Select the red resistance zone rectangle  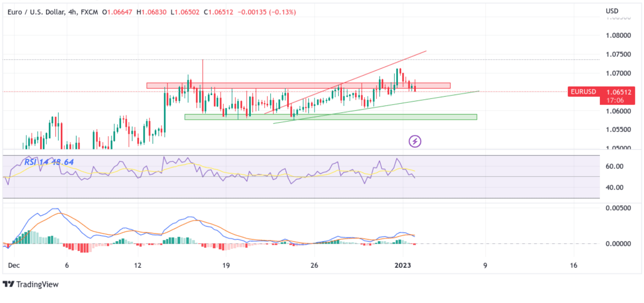coord(298,85)
